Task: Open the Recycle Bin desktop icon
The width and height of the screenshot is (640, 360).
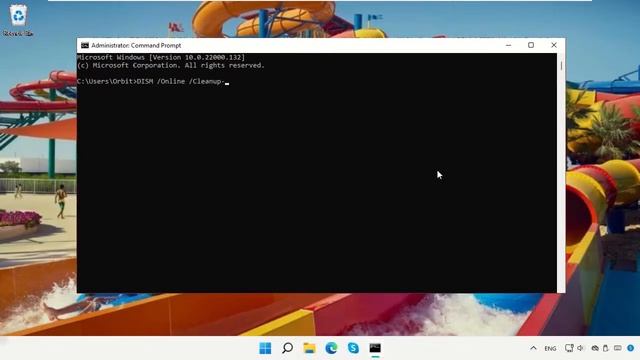Action: pyautogui.click(x=18, y=20)
